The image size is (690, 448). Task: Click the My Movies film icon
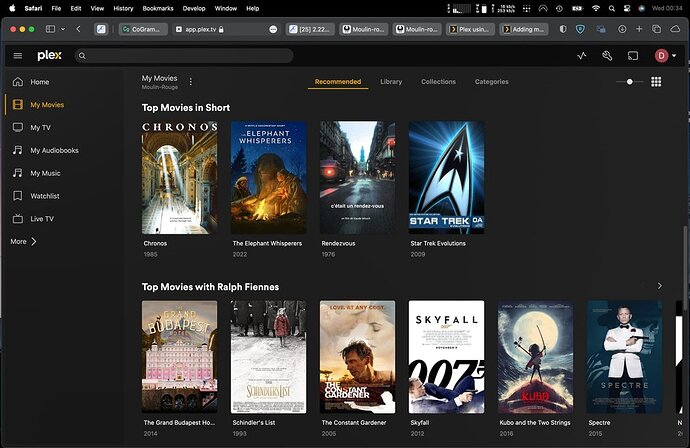tap(18, 105)
